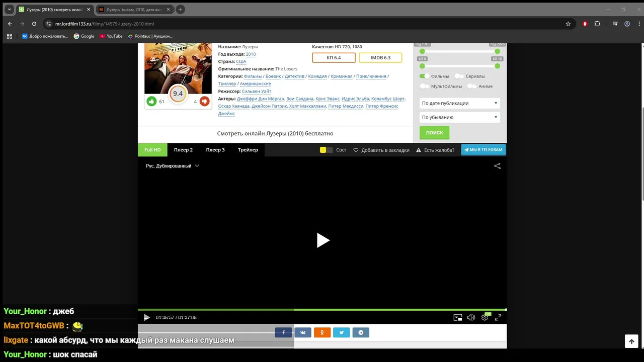Mute the player volume icon
The width and height of the screenshot is (644, 362).
click(x=471, y=317)
